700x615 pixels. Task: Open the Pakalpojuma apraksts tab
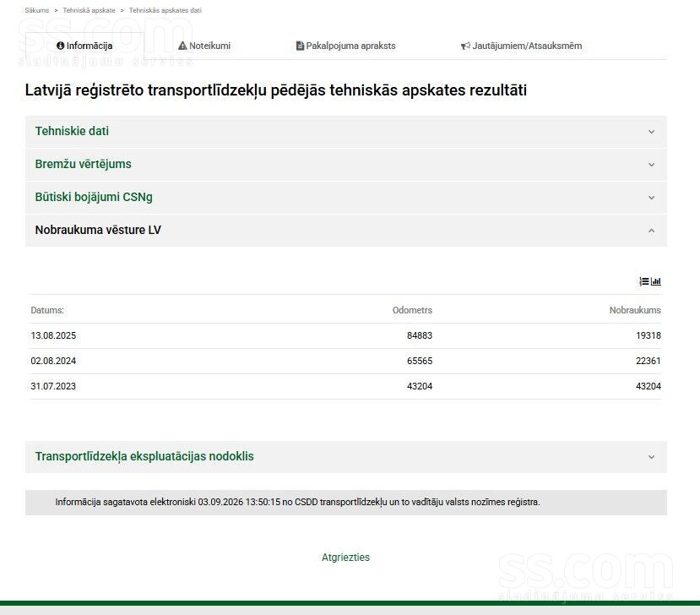[x=345, y=46]
